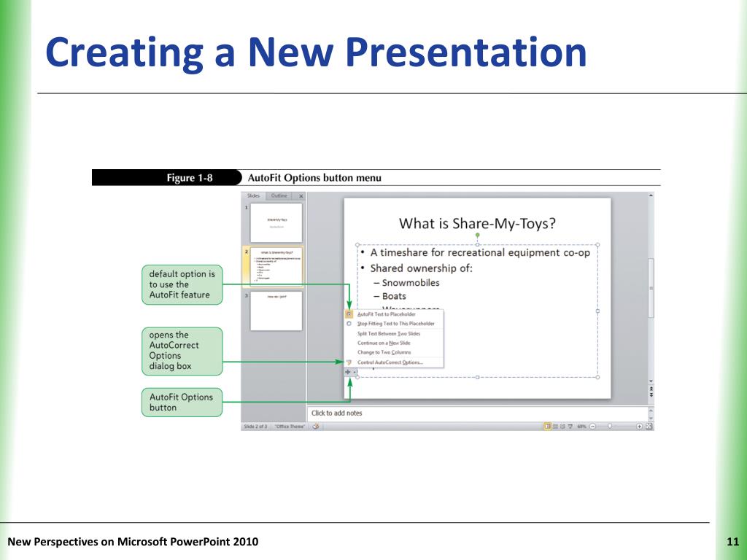Click the zoom percentage in the status bar

(581, 426)
